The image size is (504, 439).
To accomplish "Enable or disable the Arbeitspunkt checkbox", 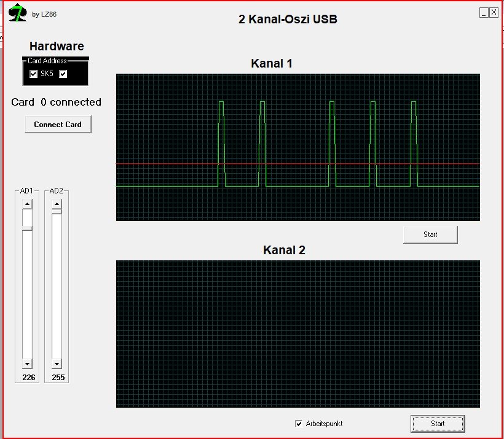I will coord(299,424).
